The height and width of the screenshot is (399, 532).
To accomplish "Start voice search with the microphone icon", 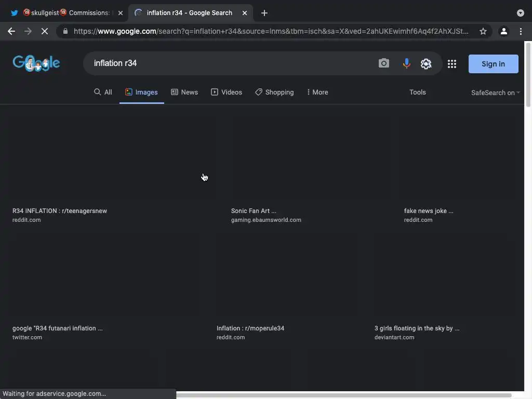I will [x=406, y=63].
